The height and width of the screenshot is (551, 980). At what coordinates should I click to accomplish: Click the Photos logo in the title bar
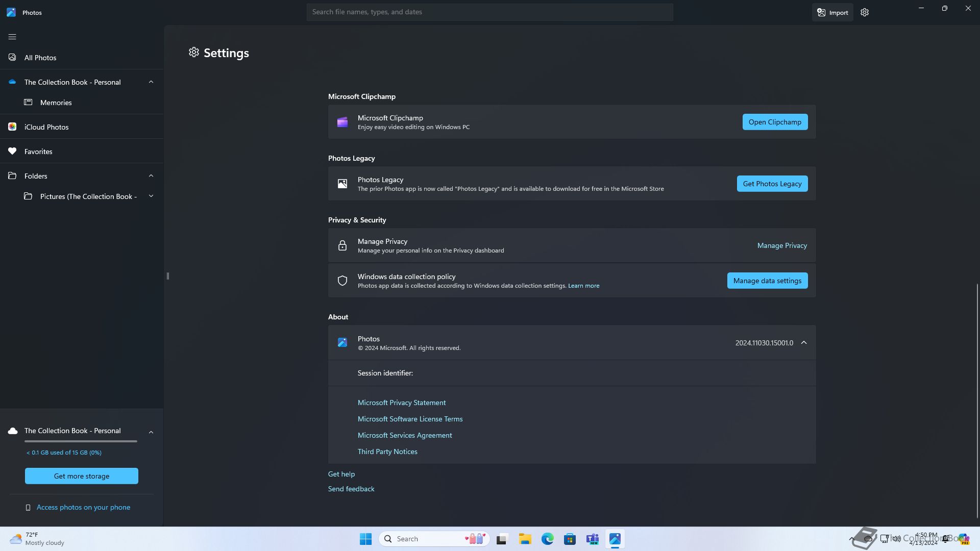tap(11, 12)
